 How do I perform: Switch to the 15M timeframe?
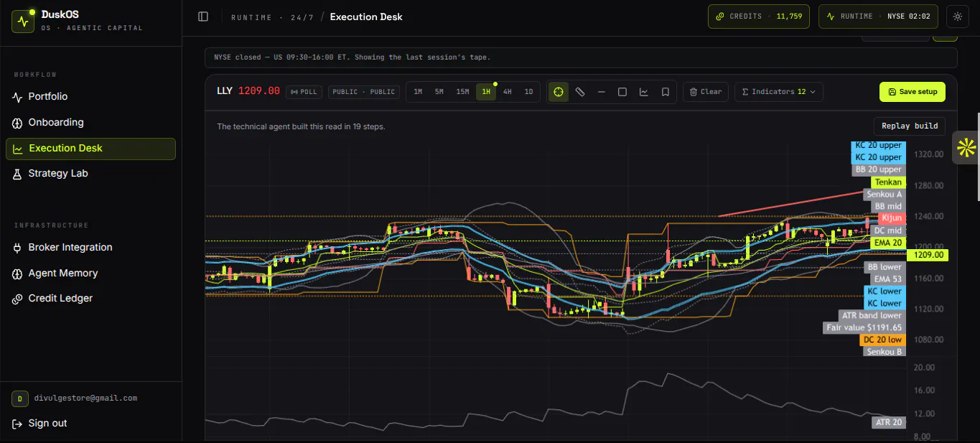click(463, 92)
